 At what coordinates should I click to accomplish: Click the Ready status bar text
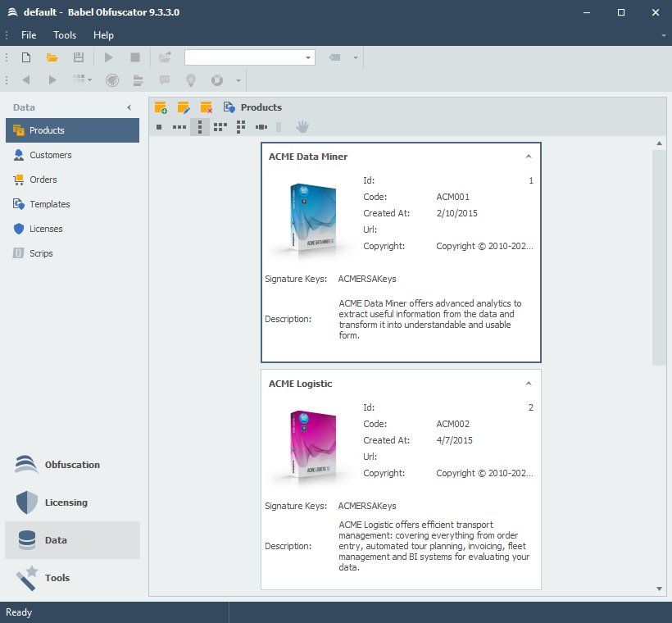pyautogui.click(x=19, y=612)
